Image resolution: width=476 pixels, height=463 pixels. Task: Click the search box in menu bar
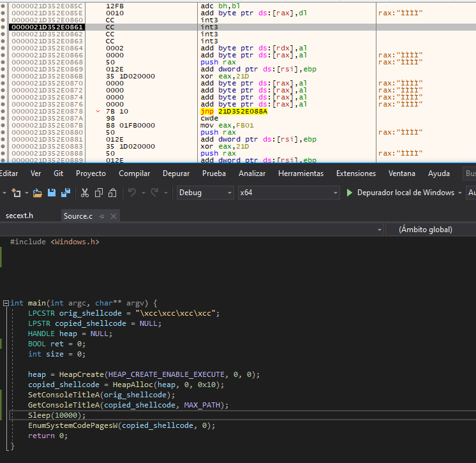pyautogui.click(x=470, y=173)
